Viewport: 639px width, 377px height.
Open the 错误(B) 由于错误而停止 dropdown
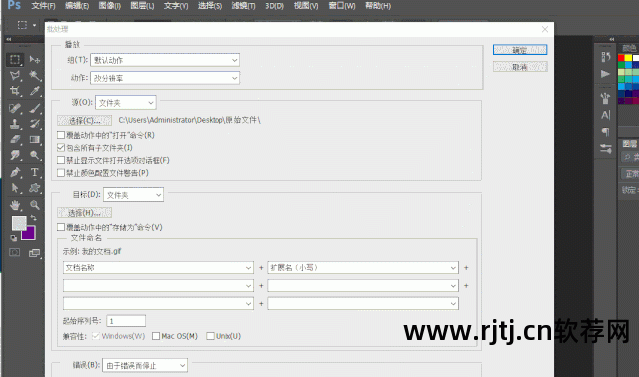click(x=145, y=365)
